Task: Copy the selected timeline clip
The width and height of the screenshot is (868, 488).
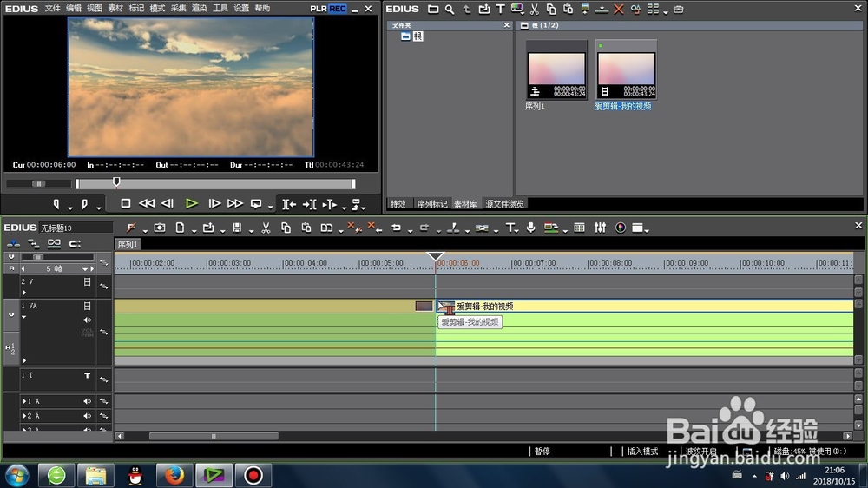Action: coord(286,228)
